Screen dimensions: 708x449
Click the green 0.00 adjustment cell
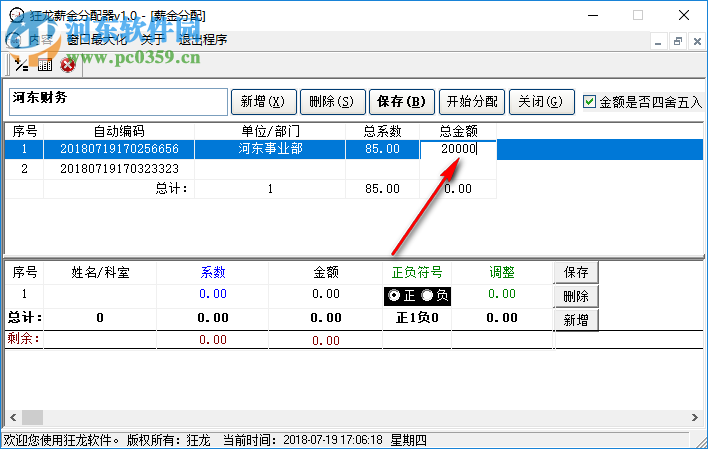(x=502, y=294)
